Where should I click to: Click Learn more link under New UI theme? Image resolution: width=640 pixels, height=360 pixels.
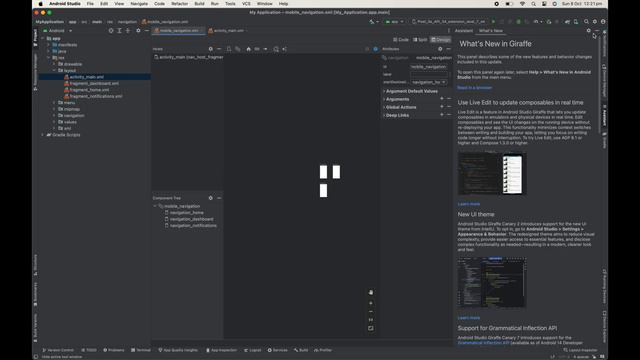pyautogui.click(x=469, y=318)
